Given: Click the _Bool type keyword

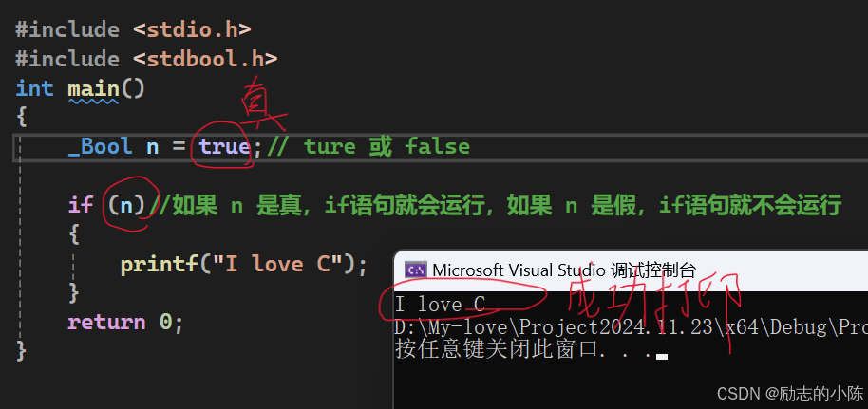Looking at the screenshot, I should (100, 147).
